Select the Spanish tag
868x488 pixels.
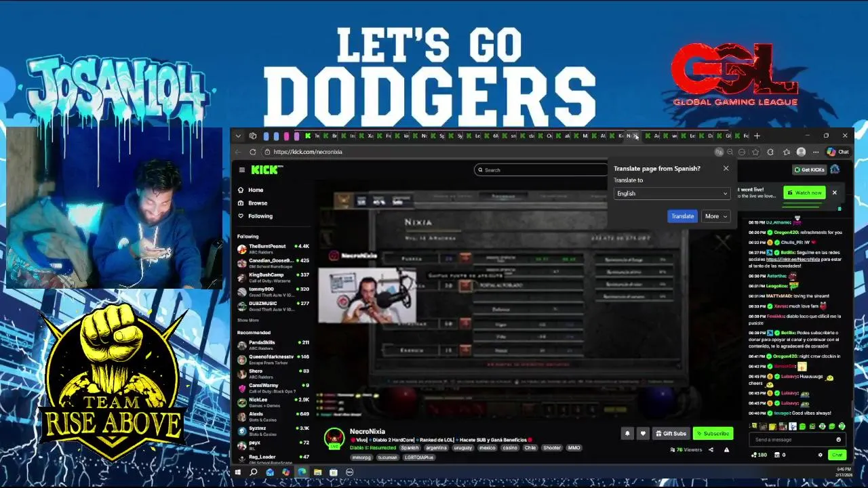[410, 448]
